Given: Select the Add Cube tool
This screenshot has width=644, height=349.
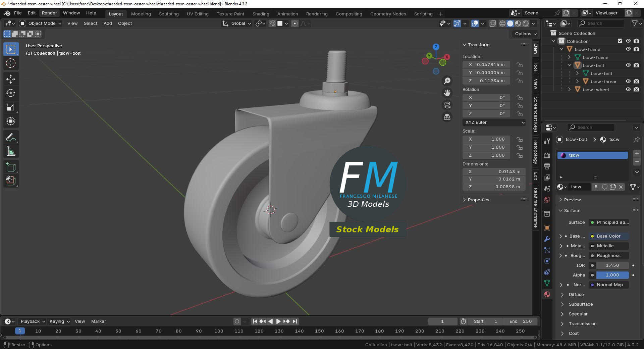Looking at the screenshot, I should 11,167.
